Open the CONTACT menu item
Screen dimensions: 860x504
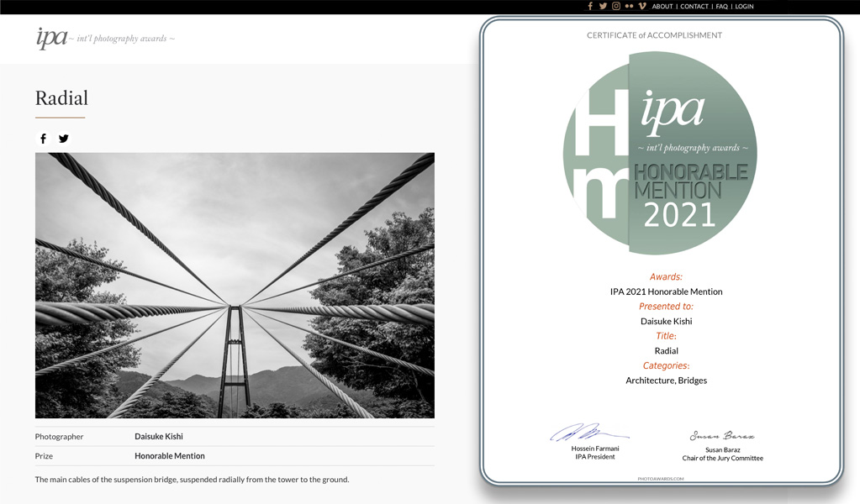[x=694, y=7]
